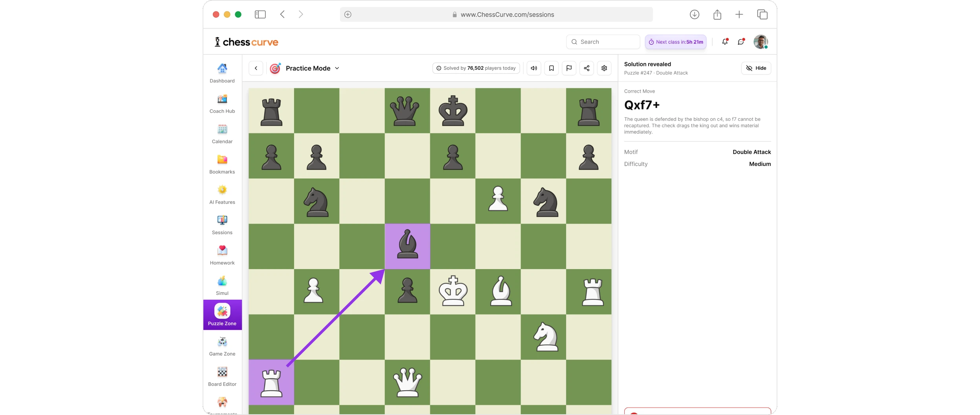Image resolution: width=980 pixels, height=415 pixels.
Task: Open the Calendar sidebar item
Action: pyautogui.click(x=222, y=134)
